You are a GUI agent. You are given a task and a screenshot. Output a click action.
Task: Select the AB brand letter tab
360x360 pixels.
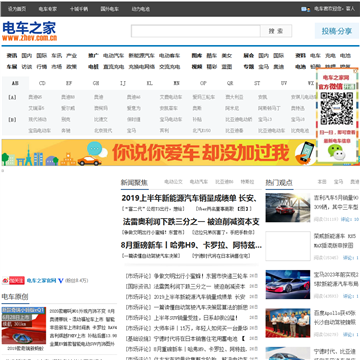point(15,83)
